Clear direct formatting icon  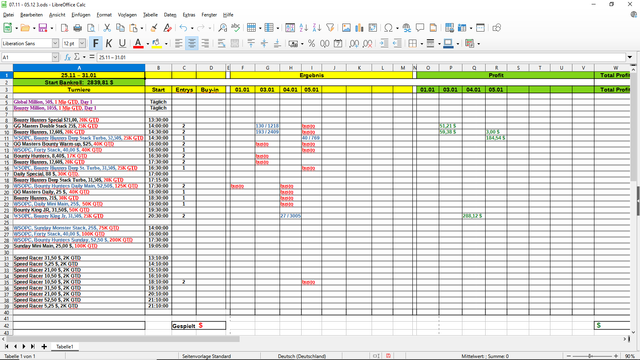tap(167, 28)
